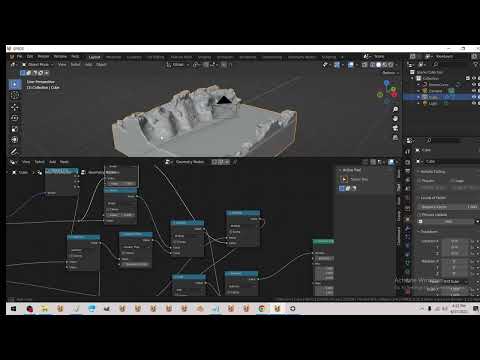Screen dimensions: 480x360
Task: Click the green Group Output node header
Action: [x=323, y=241]
